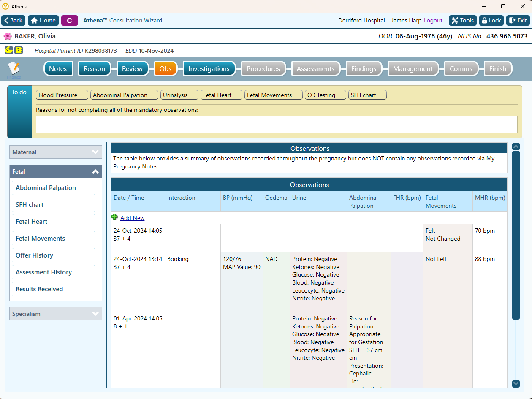Switch to the Reason step
Viewport: 532px width, 399px height.
[95, 69]
